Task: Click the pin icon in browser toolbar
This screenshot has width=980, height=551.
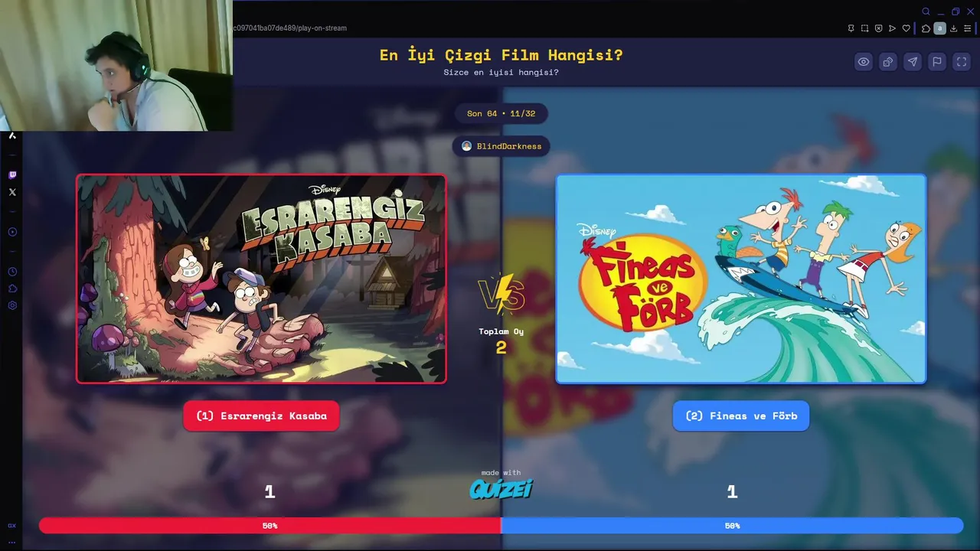Action: [x=851, y=28]
